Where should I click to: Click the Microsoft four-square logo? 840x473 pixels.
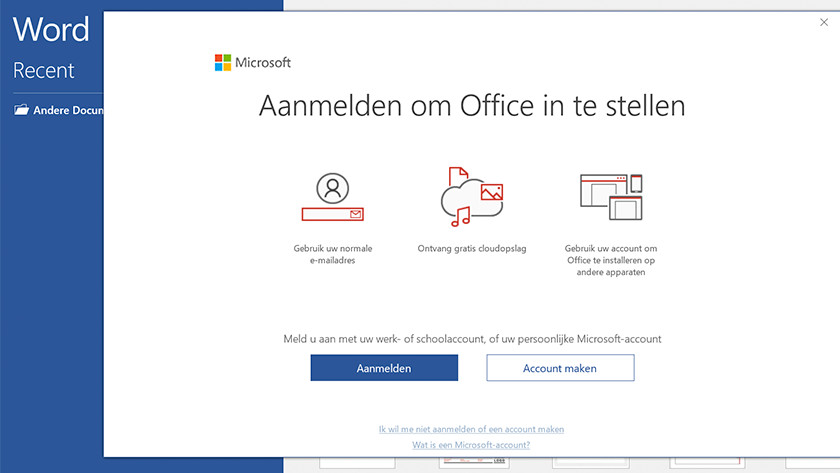coord(222,63)
